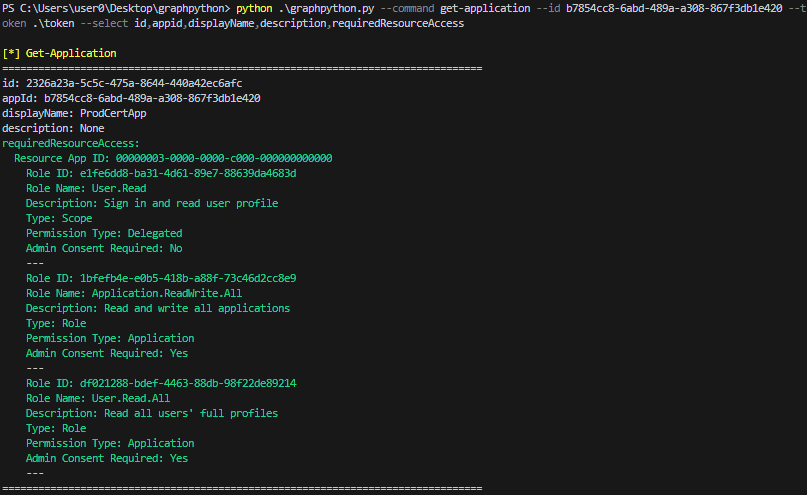Screen dimensions: 807x495
Task: Click the PowerShell prompt path text
Action: [115, 8]
